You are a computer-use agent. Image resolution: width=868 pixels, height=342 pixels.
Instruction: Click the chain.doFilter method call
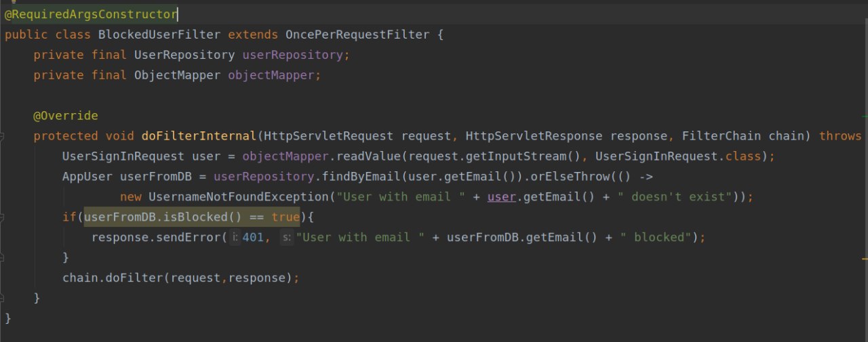[113, 278]
